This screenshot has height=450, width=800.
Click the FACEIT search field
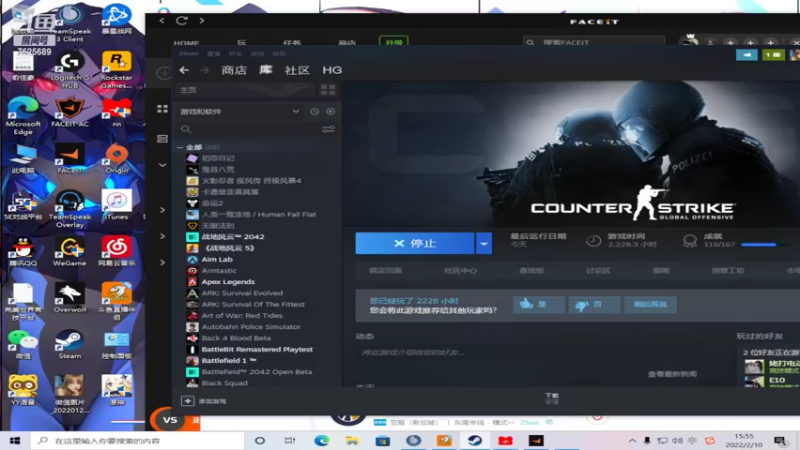coord(594,42)
